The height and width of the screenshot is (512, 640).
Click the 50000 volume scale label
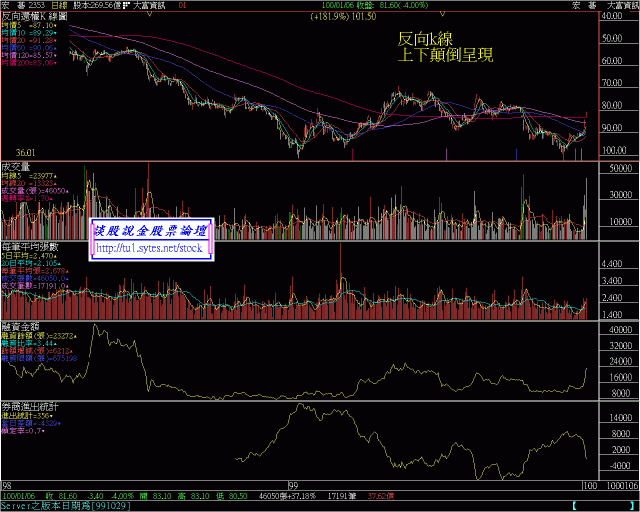tap(620, 168)
